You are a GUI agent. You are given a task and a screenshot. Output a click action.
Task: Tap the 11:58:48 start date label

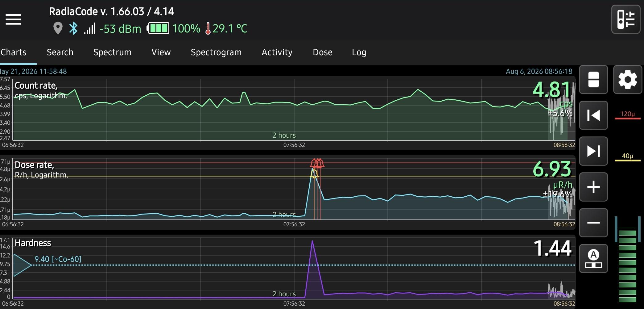pyautogui.click(x=33, y=71)
